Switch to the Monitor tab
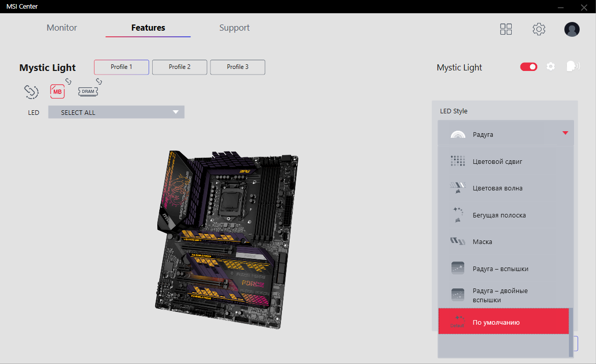This screenshot has width=596, height=364. click(62, 28)
